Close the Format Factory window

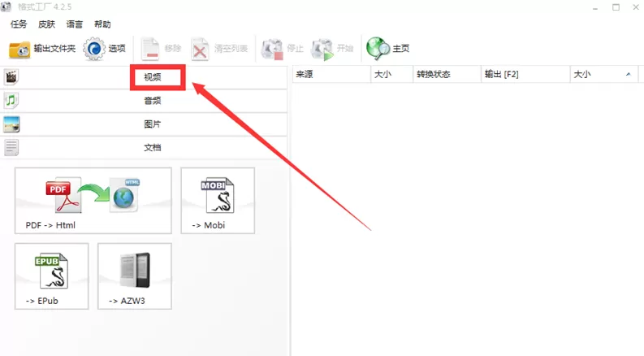(636, 7)
